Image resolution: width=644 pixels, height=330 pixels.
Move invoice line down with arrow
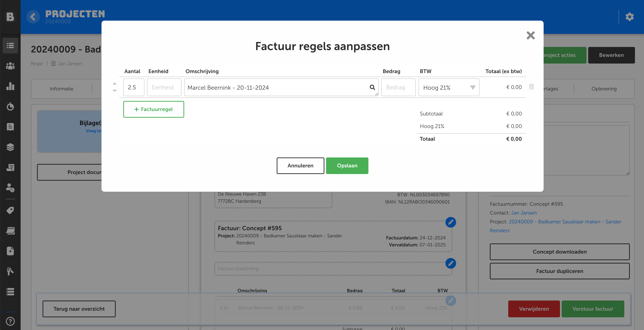point(115,91)
